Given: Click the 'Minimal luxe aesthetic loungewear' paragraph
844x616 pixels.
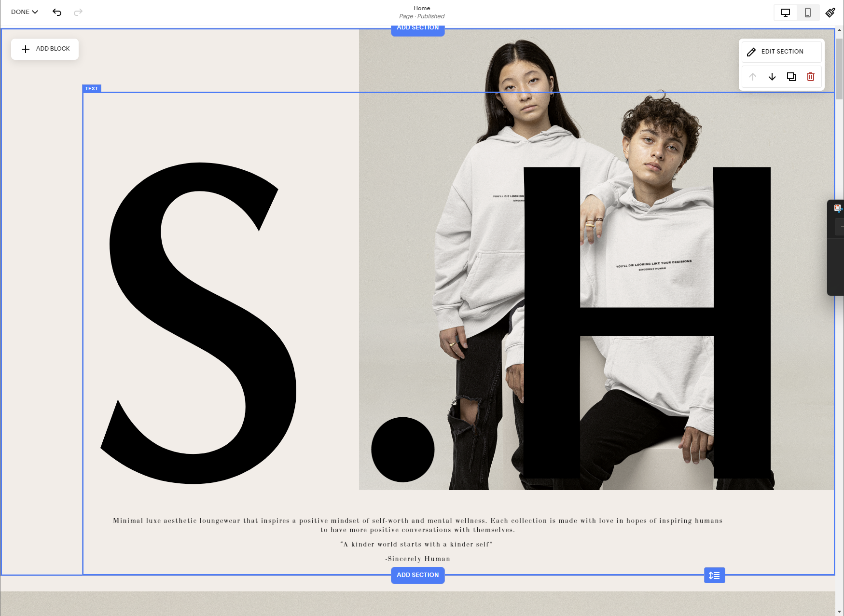Looking at the screenshot, I should (418, 525).
